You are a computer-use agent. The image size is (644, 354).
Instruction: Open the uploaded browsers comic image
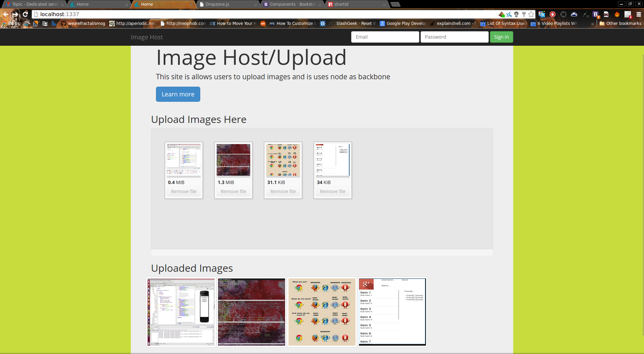point(322,312)
